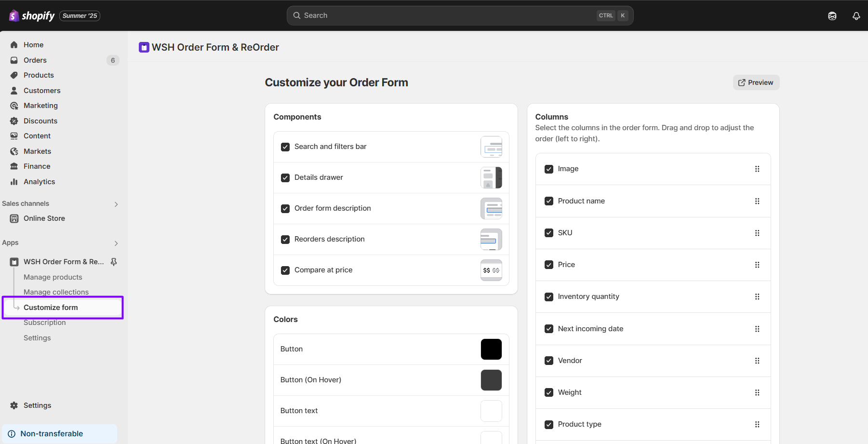Open the Manage products submenu item

pos(53,277)
